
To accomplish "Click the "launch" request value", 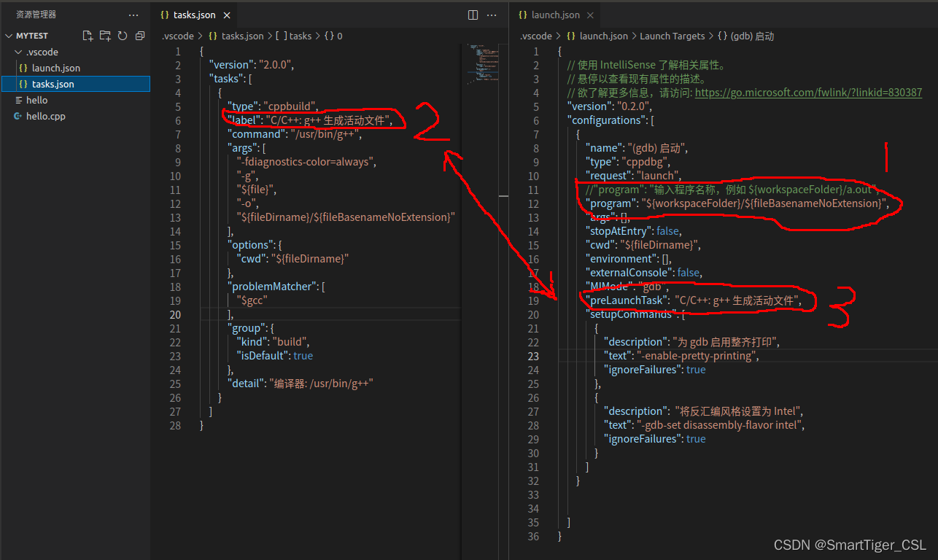I will pos(657,176).
